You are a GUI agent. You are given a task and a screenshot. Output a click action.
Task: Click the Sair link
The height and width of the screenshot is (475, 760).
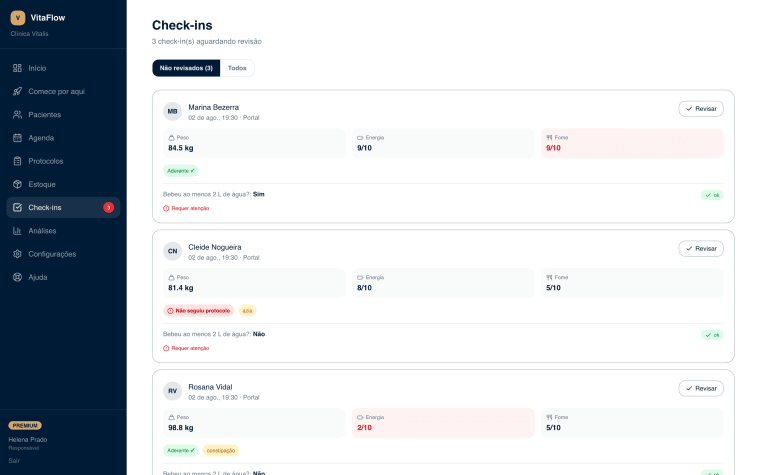(x=14, y=461)
